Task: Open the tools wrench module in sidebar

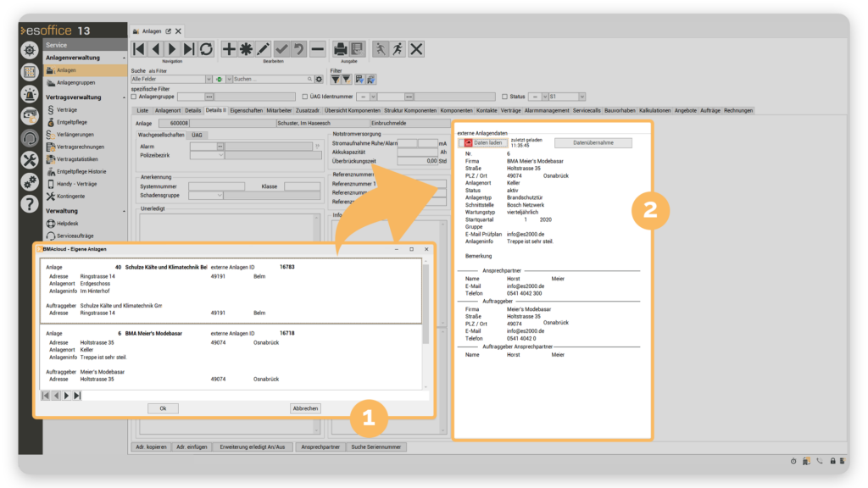Action: pyautogui.click(x=30, y=160)
